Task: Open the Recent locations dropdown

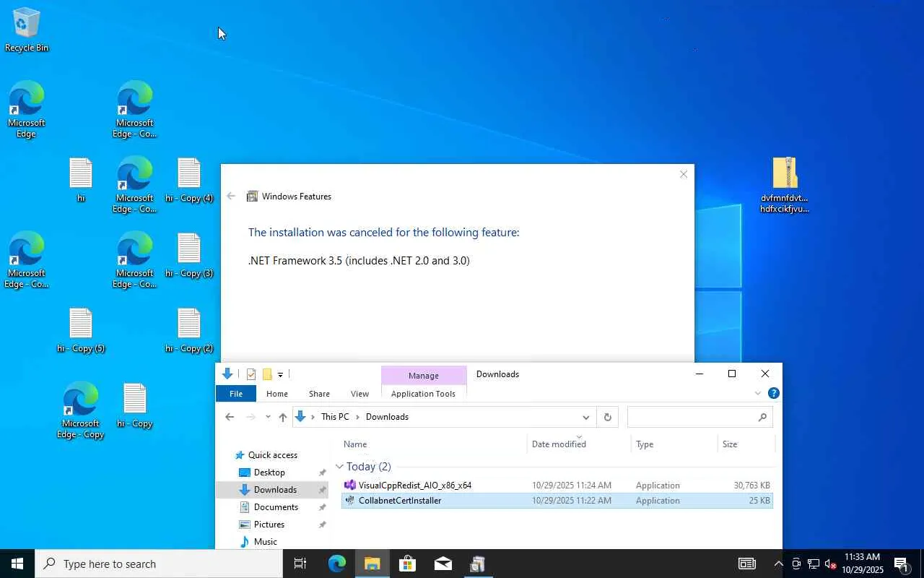Action: [268, 417]
